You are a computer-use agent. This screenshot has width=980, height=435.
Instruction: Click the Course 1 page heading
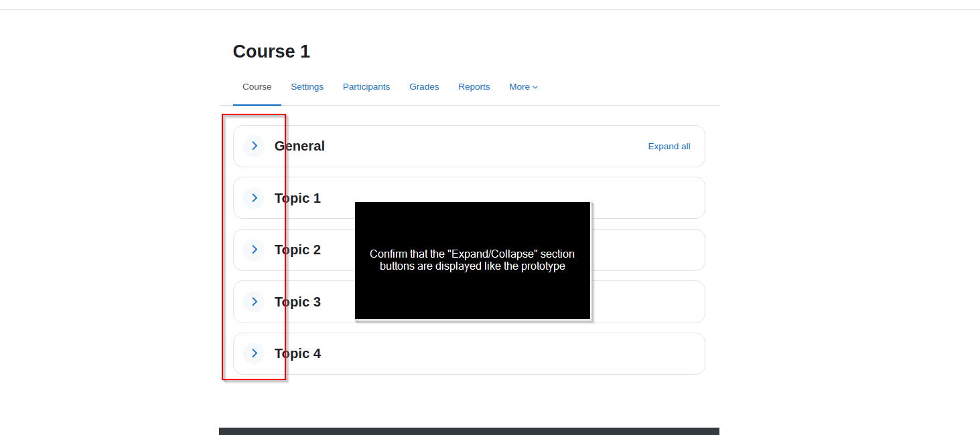pyautogui.click(x=271, y=52)
